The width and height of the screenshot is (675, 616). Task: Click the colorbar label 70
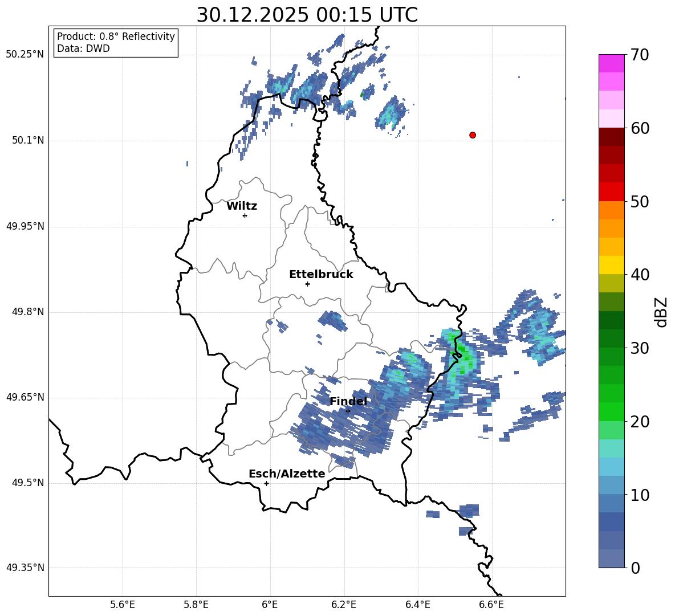click(640, 55)
